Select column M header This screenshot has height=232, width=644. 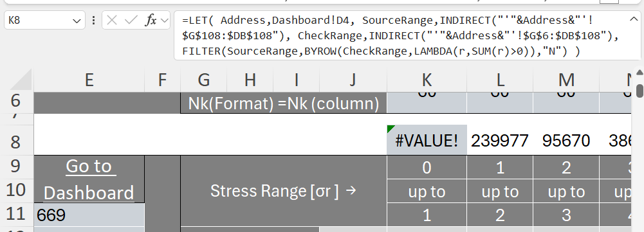(x=566, y=80)
